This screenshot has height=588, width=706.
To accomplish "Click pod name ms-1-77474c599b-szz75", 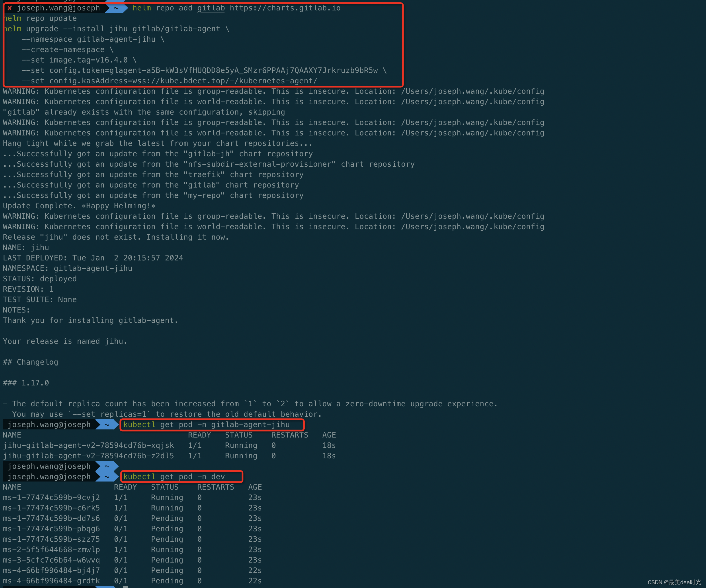I will coord(52,540).
